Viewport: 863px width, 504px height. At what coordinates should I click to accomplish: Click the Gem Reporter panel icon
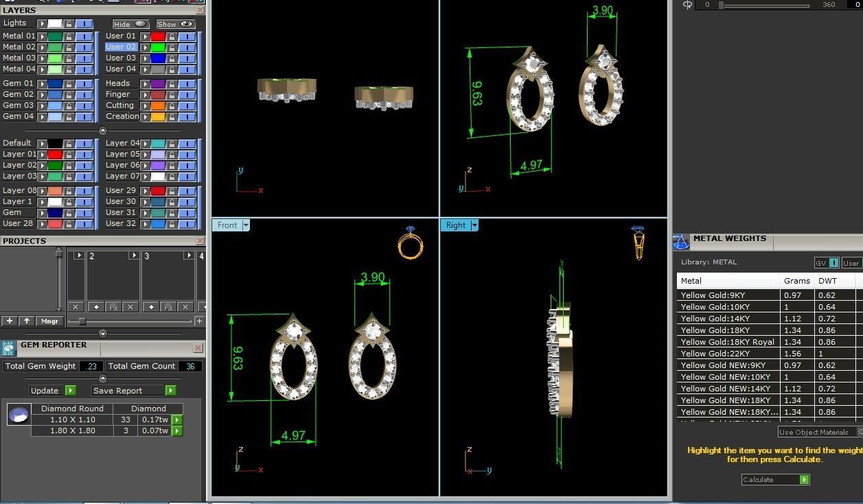pos(9,348)
